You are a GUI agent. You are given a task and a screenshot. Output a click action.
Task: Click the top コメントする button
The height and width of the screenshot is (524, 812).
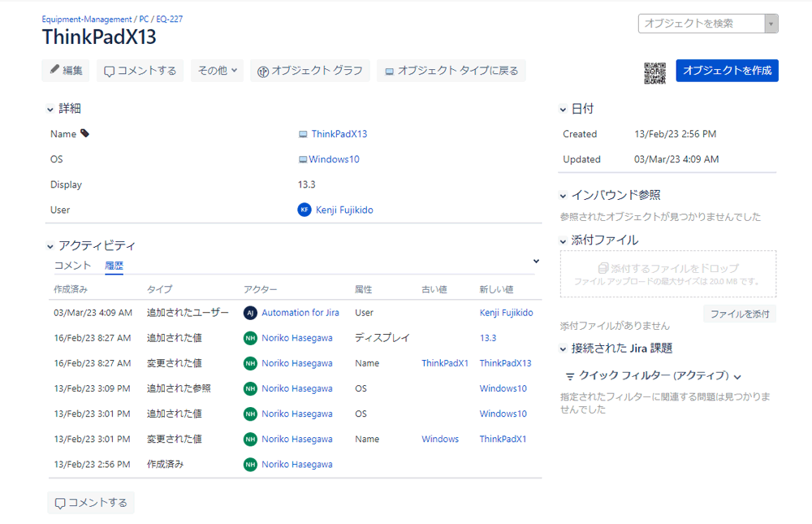pos(140,71)
